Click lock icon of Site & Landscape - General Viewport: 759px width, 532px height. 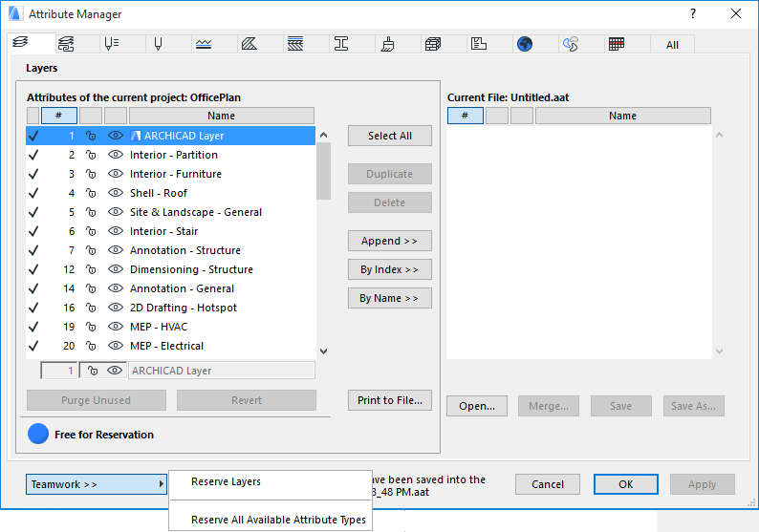click(91, 212)
